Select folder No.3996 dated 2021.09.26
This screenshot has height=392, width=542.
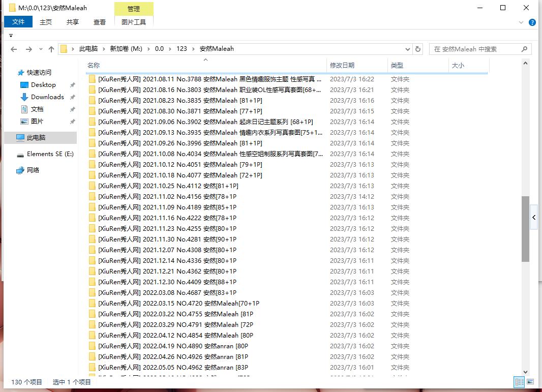pos(287,143)
